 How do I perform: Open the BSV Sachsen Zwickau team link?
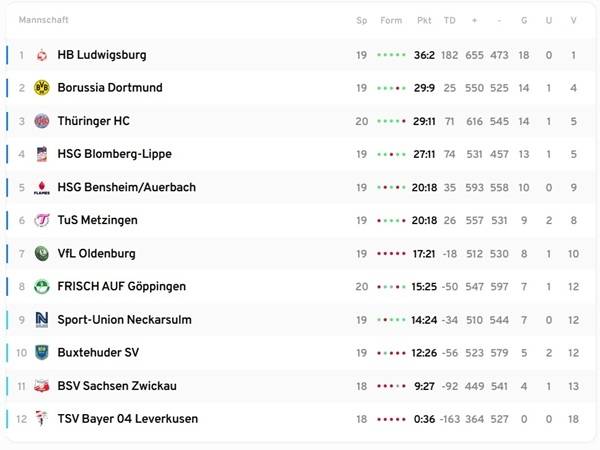[118, 385]
